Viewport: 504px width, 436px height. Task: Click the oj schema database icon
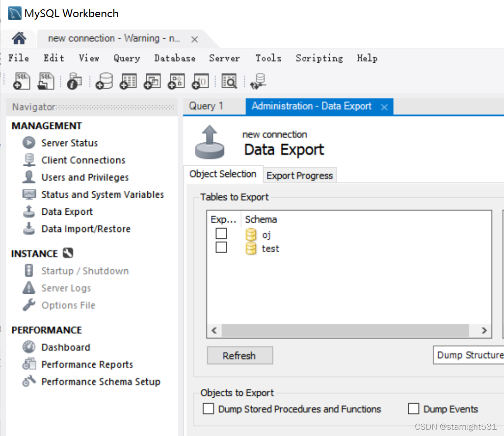point(251,234)
